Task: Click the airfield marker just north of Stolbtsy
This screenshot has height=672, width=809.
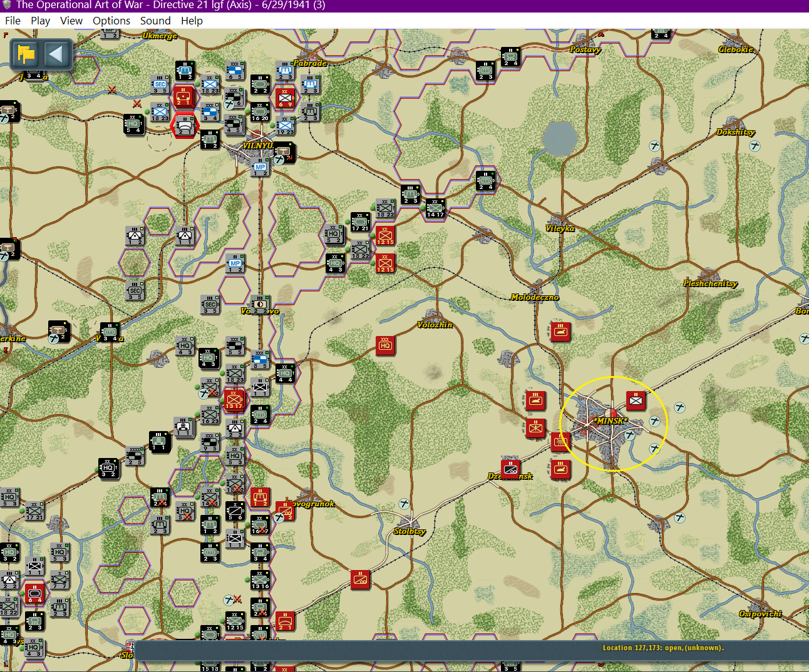Action: click(404, 504)
